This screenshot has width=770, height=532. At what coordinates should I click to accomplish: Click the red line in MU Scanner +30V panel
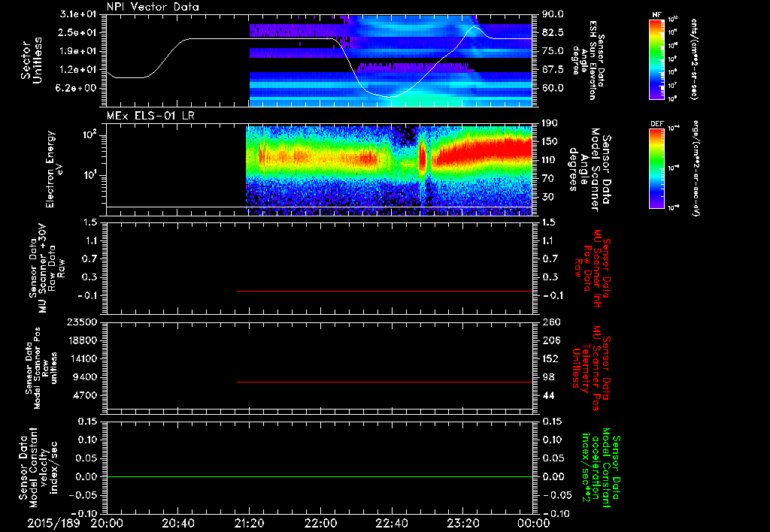(x=385, y=291)
